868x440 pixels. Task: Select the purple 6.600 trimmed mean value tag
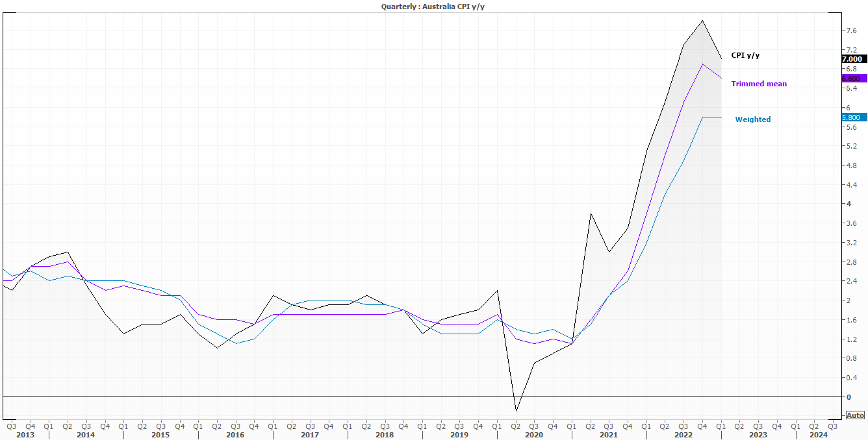point(854,79)
